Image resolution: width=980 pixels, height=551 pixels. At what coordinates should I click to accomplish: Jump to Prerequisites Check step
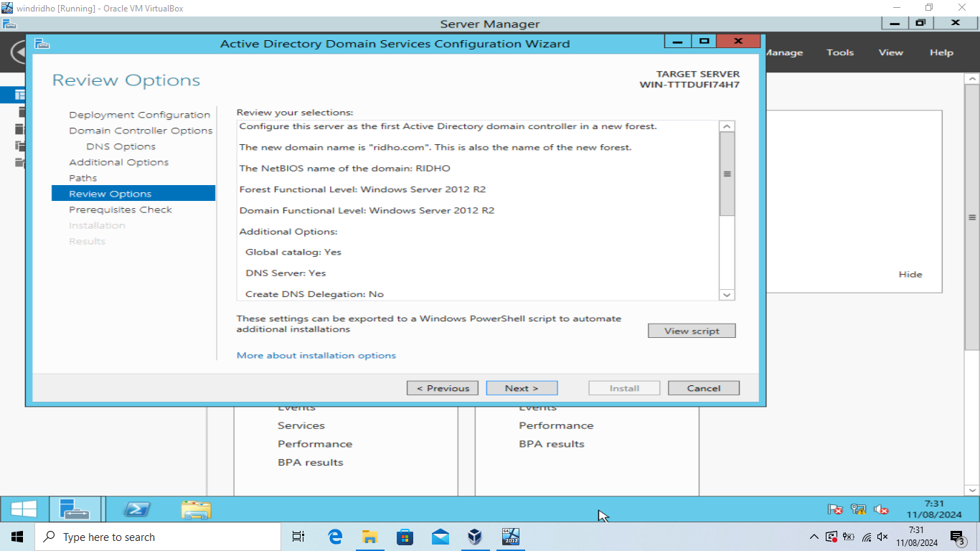pyautogui.click(x=121, y=209)
